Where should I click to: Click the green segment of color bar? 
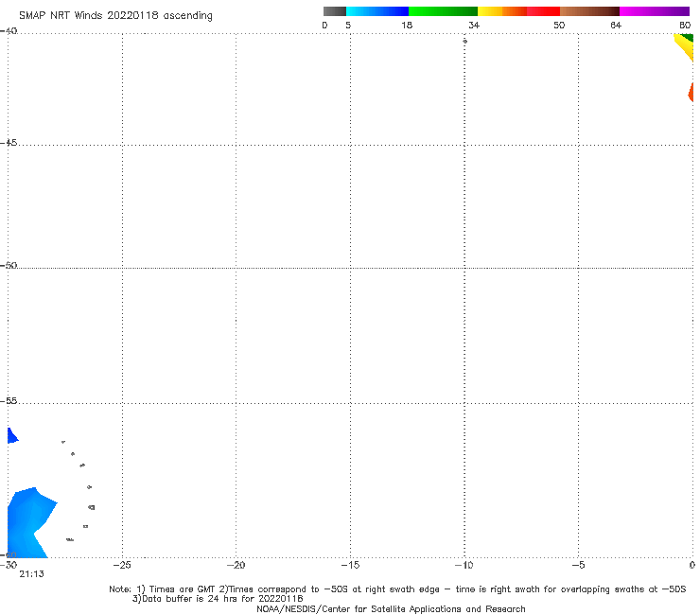click(x=443, y=11)
